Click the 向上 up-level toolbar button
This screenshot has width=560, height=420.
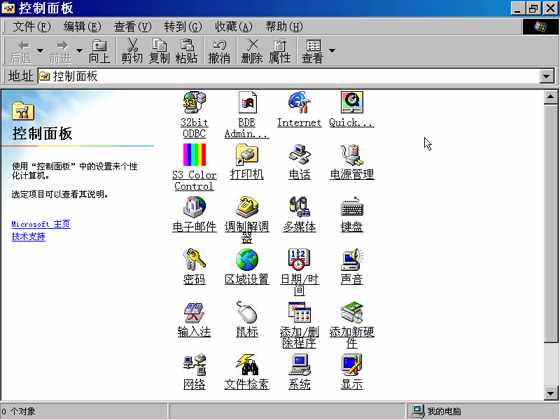(99, 51)
